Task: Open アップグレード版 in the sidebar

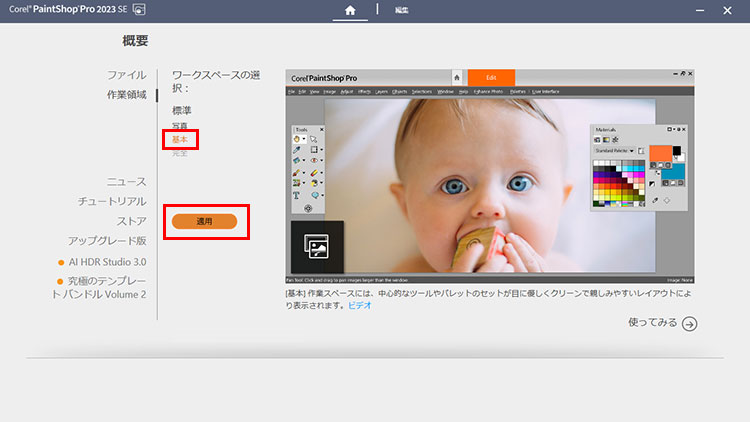Action: tap(107, 241)
